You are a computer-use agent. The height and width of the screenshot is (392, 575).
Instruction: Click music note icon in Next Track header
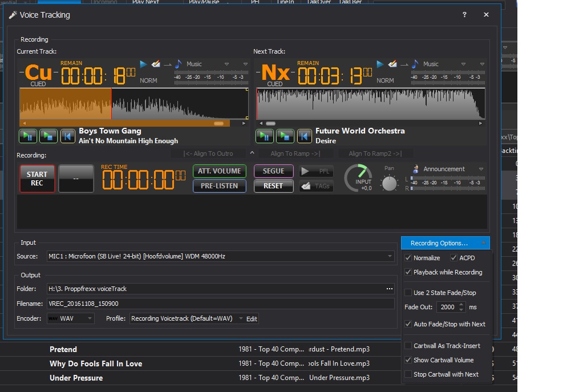coord(415,64)
